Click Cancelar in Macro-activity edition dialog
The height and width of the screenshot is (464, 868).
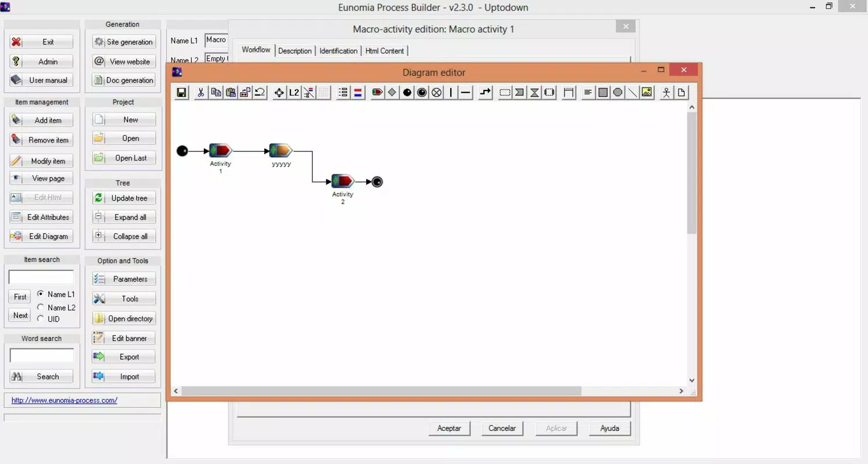[502, 428]
